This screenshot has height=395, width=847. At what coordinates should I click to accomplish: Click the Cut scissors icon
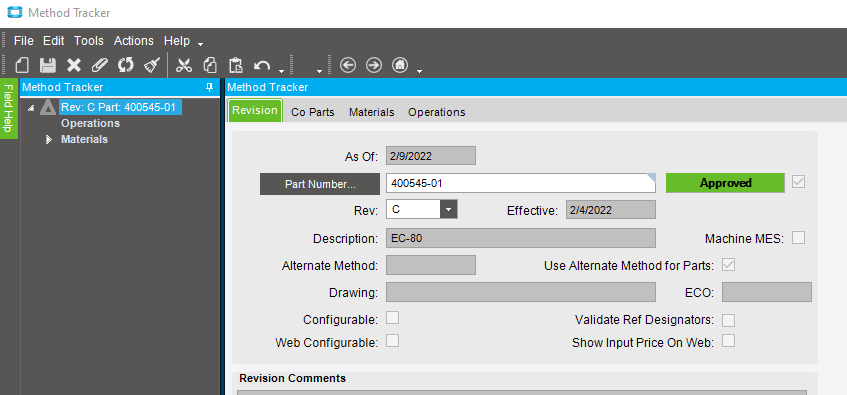click(x=184, y=65)
